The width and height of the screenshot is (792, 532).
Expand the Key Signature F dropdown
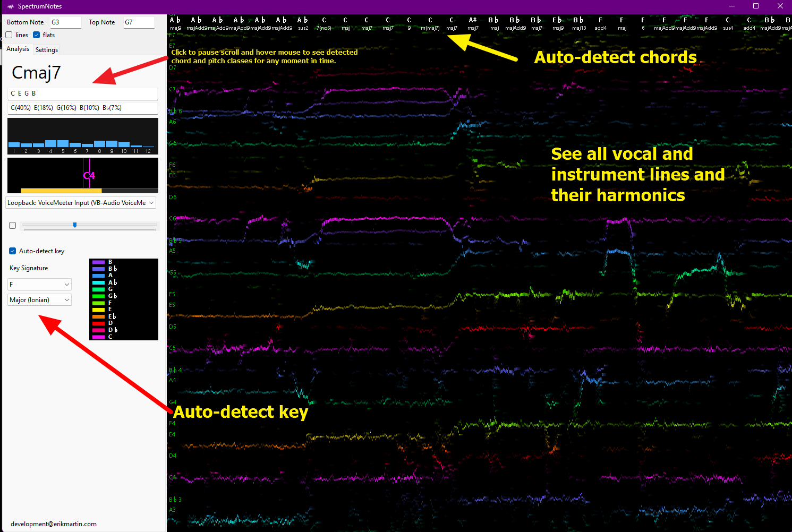tap(40, 285)
